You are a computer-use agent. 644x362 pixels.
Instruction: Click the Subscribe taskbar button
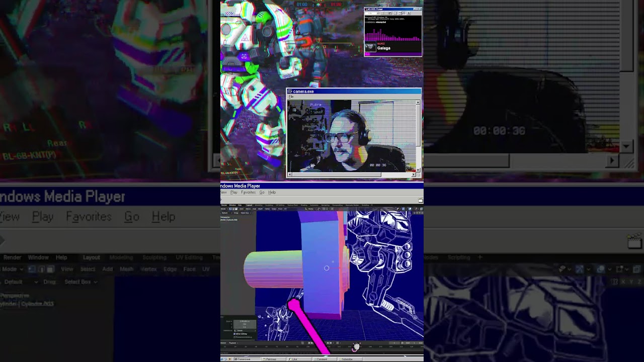350,359
